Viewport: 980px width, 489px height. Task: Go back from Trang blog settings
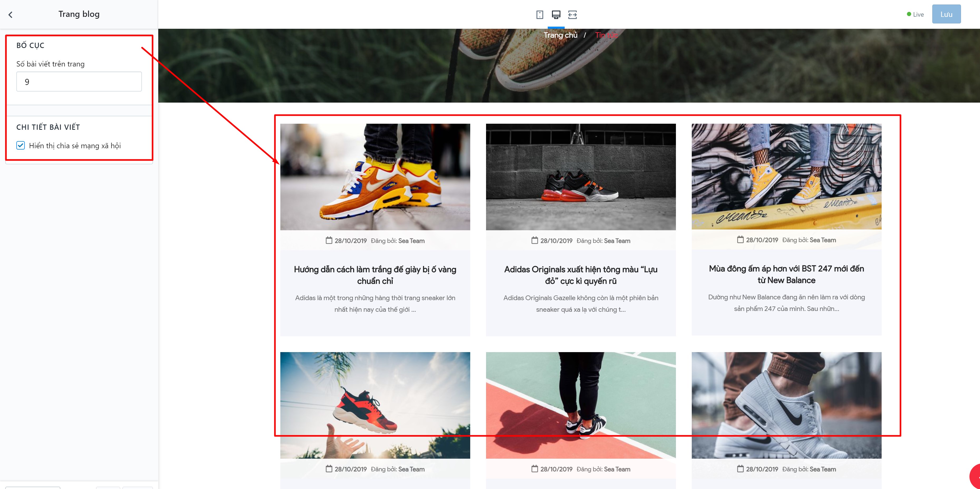(11, 15)
